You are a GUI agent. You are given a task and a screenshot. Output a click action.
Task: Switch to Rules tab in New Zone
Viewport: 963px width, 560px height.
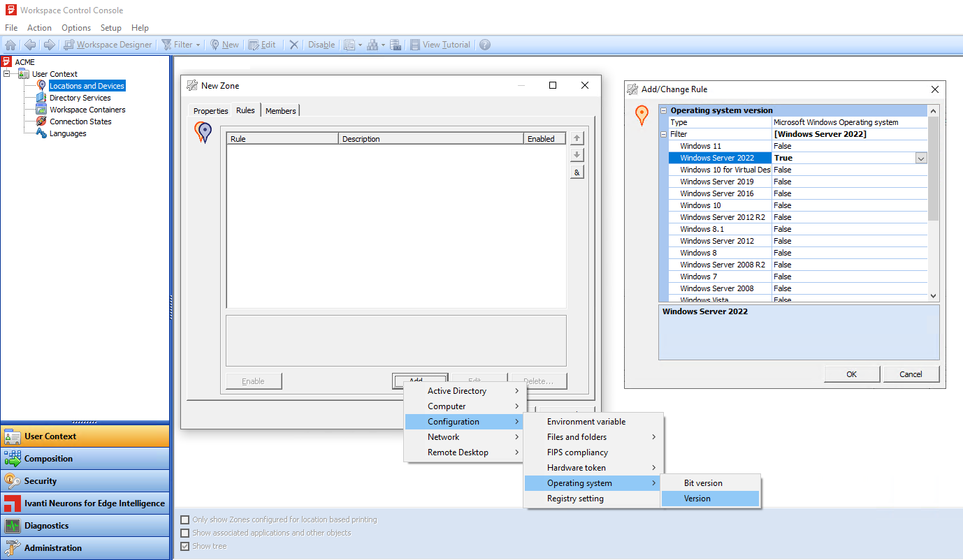point(245,110)
